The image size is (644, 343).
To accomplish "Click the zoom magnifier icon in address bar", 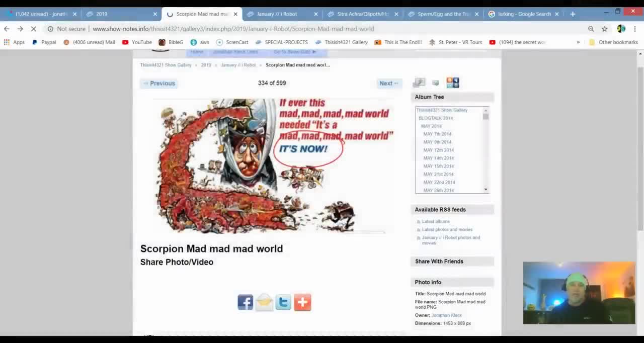I will tap(591, 29).
